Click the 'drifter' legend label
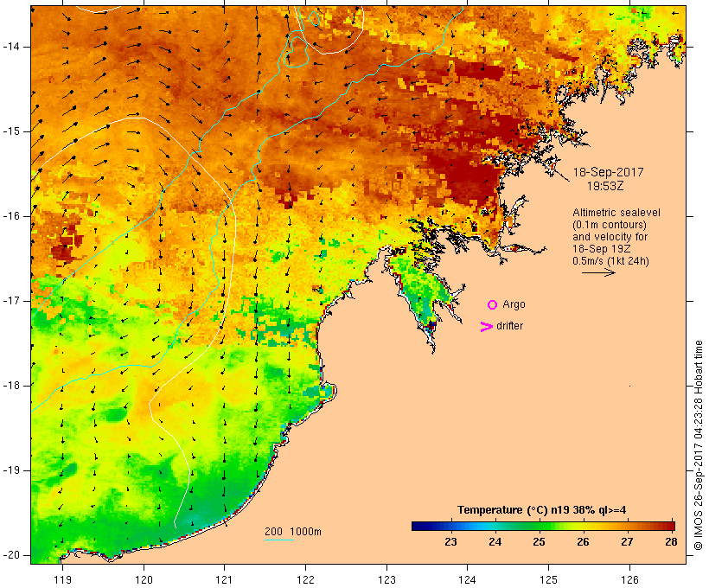The height and width of the screenshot is (588, 709). click(x=509, y=326)
